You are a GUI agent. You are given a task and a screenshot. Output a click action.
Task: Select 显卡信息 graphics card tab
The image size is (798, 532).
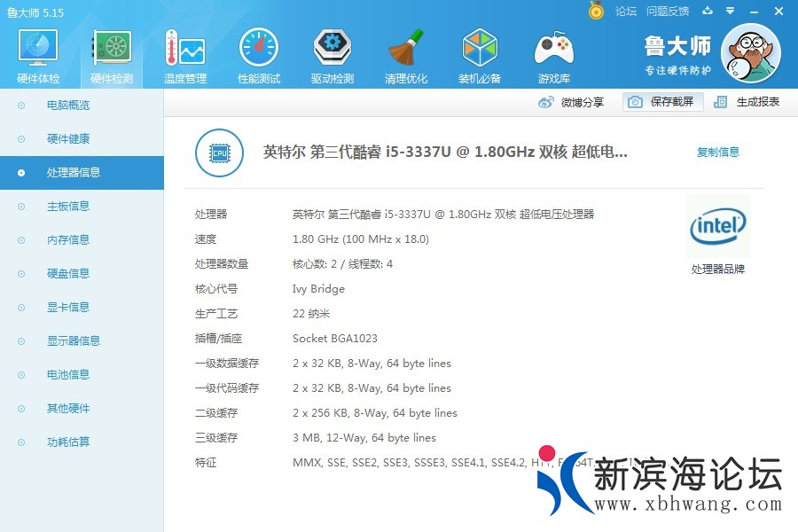[68, 308]
